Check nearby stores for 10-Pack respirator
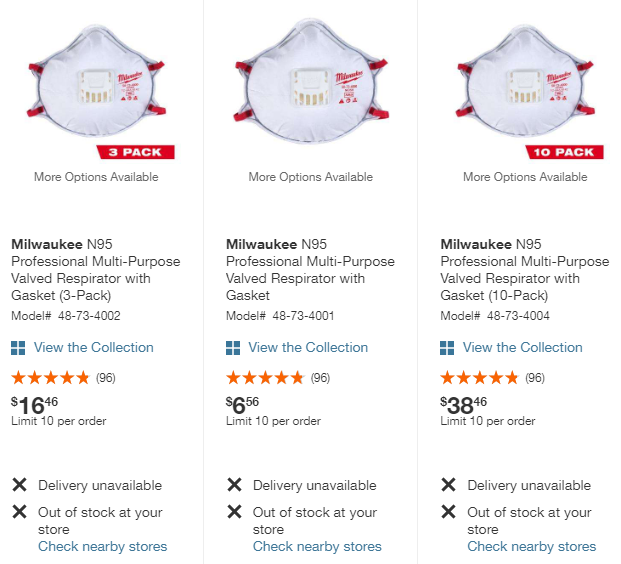This screenshot has width=621, height=564. pos(531,547)
